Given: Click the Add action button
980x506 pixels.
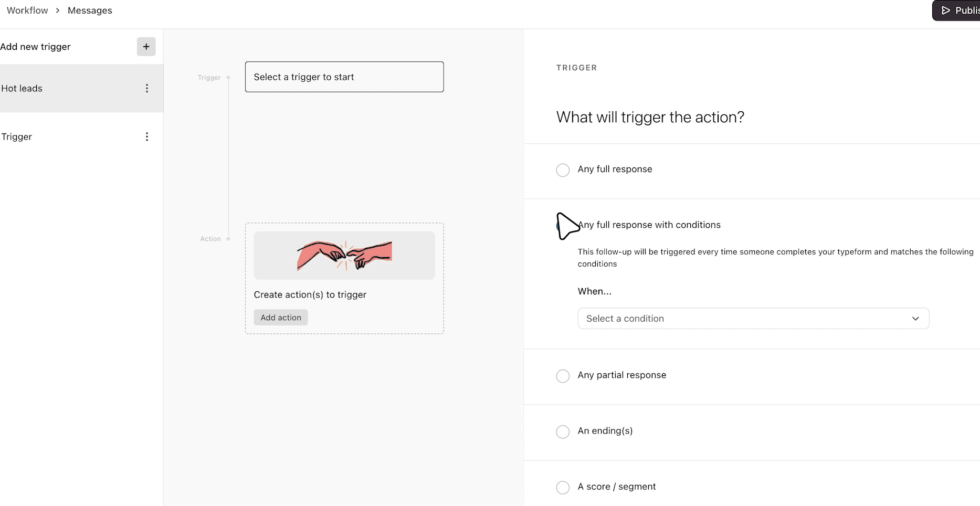Looking at the screenshot, I should point(280,317).
